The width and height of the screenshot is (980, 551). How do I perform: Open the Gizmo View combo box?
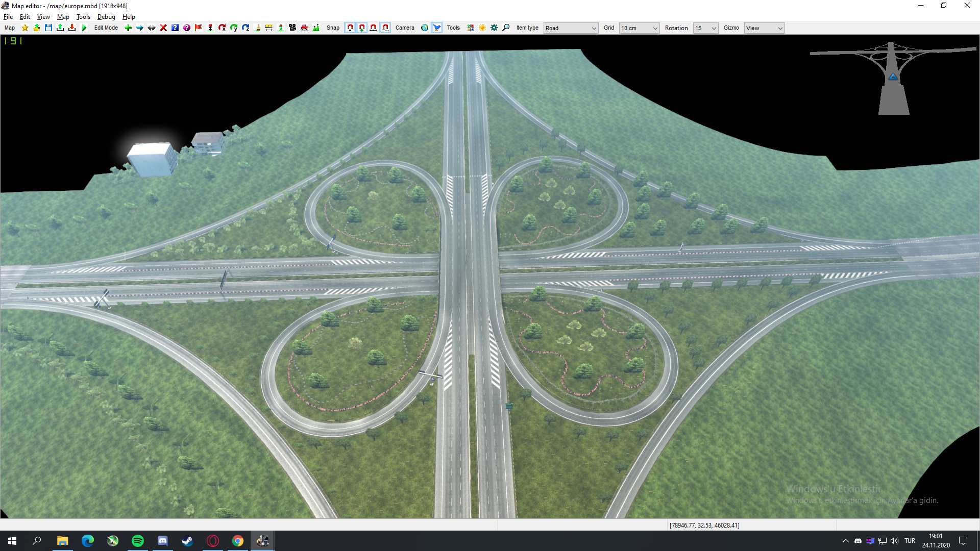click(x=764, y=28)
